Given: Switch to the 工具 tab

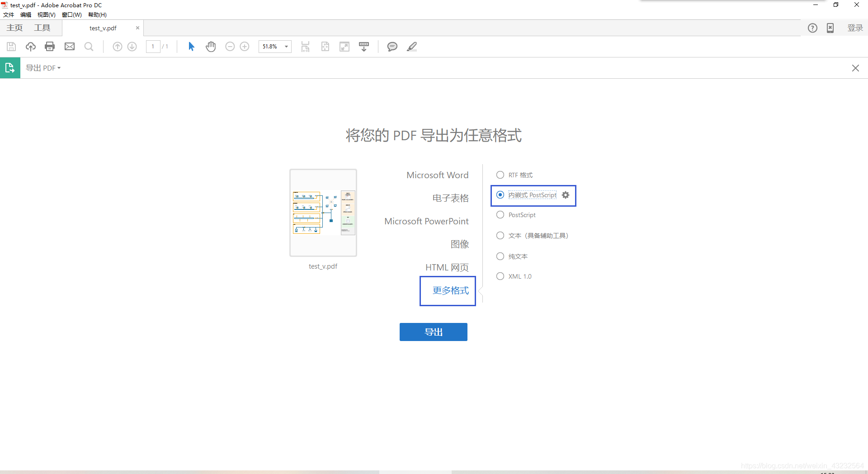Looking at the screenshot, I should tap(42, 28).
